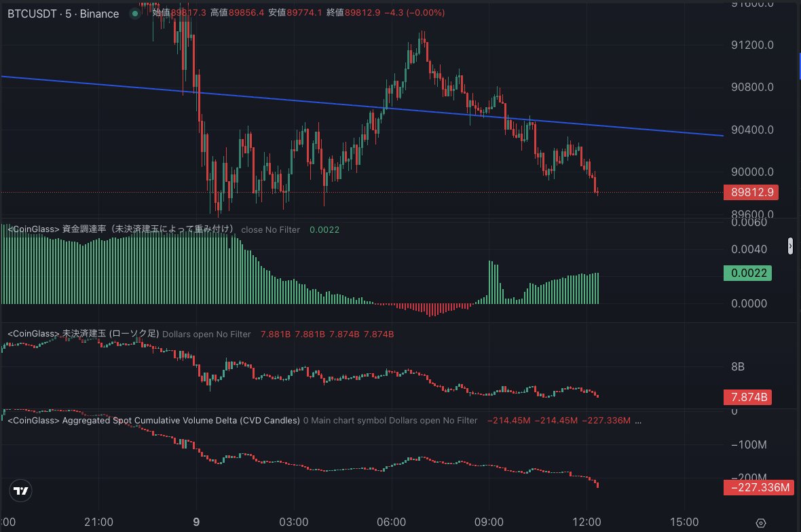Click the first 7.881B value in OI legend

tap(276, 335)
